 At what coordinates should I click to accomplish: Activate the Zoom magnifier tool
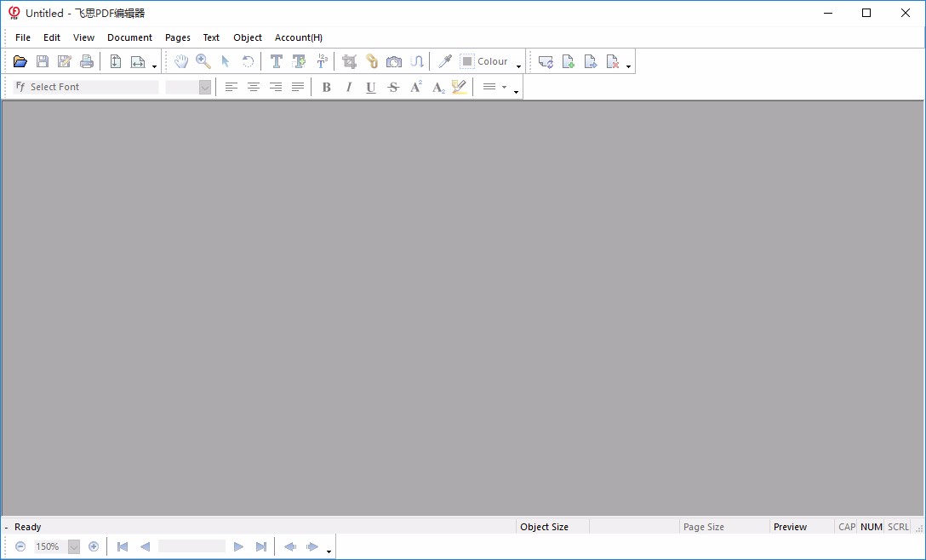coord(203,61)
